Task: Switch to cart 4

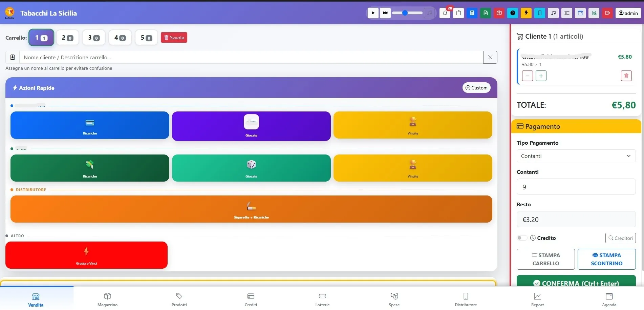Action: pyautogui.click(x=120, y=38)
